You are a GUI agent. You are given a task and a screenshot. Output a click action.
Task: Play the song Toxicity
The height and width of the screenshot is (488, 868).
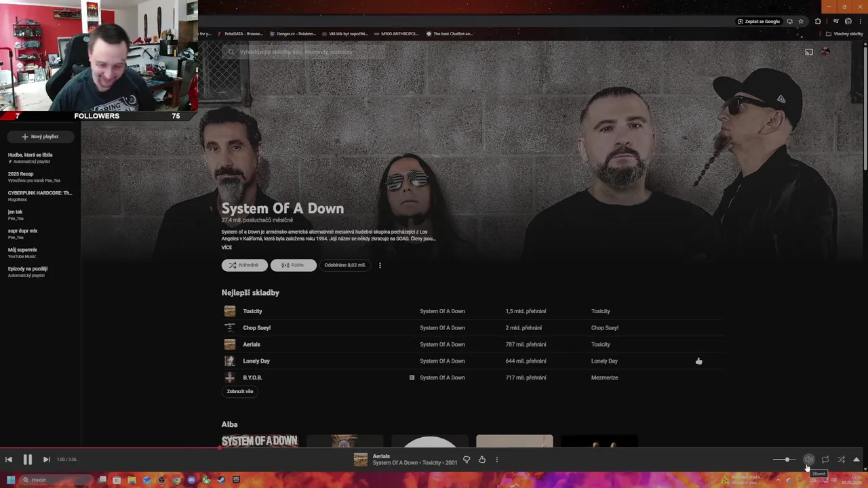[252, 311]
